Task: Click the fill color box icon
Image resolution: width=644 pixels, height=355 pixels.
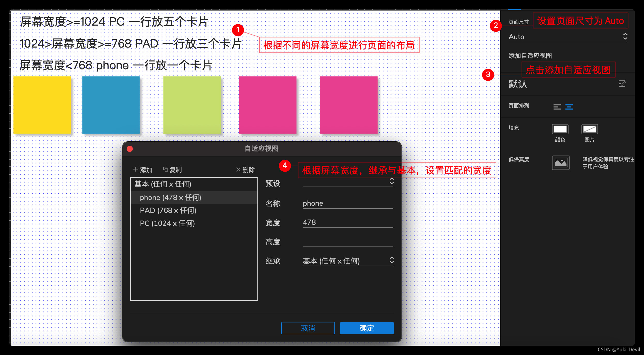Action: [x=560, y=129]
